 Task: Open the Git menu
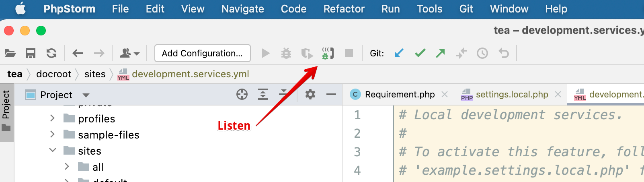466,9
